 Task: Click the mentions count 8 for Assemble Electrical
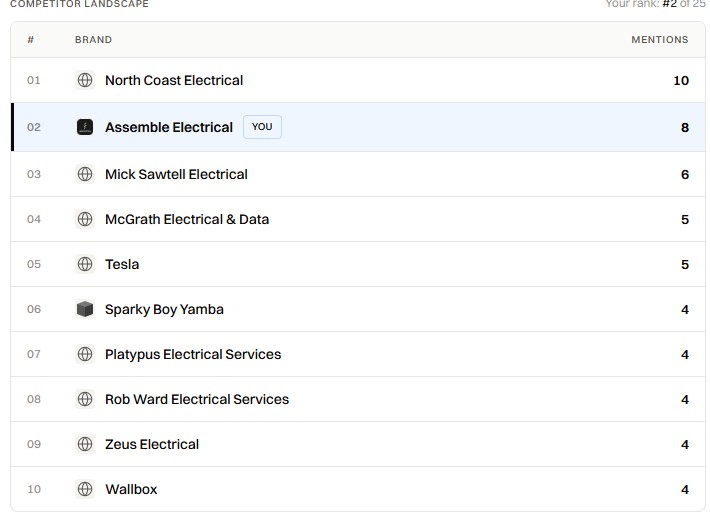(x=685, y=128)
